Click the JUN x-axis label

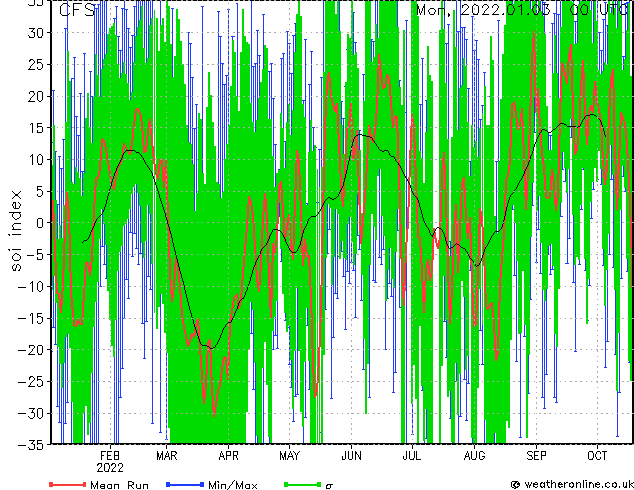coord(351,456)
